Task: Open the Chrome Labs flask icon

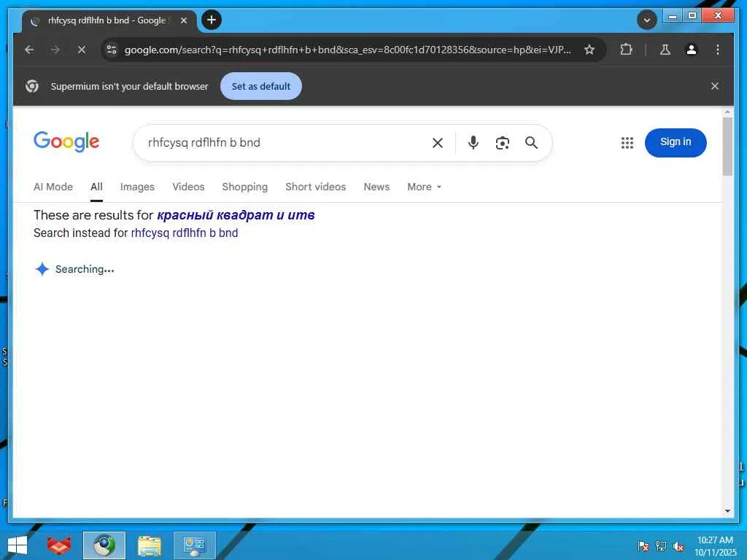Action: [x=665, y=50]
